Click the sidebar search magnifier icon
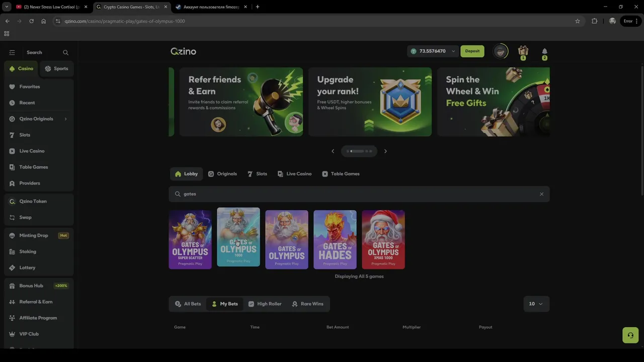 tap(65, 52)
